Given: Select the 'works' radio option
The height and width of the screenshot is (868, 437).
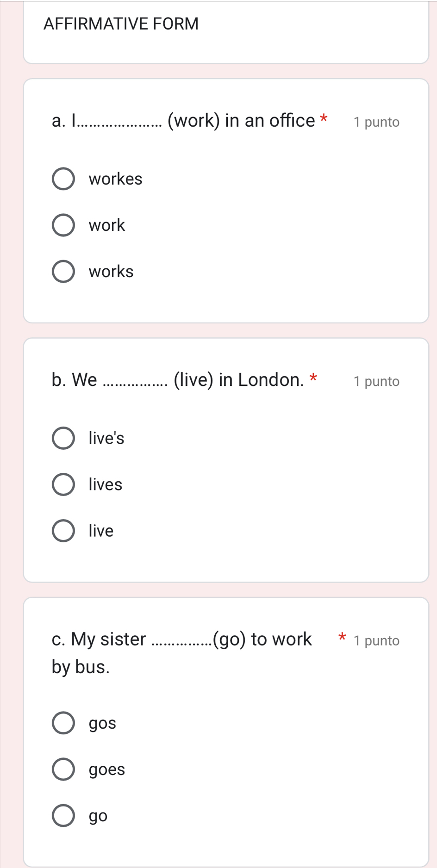Looking at the screenshot, I should (63, 272).
